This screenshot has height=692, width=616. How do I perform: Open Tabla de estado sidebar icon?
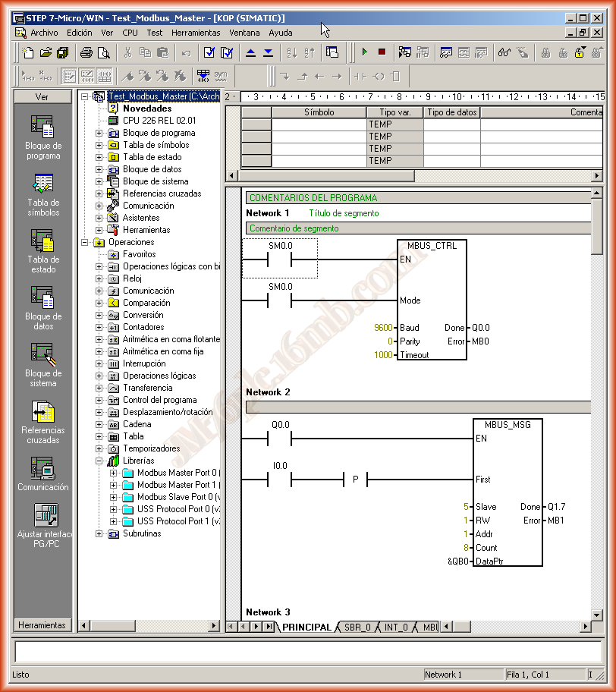click(43, 250)
